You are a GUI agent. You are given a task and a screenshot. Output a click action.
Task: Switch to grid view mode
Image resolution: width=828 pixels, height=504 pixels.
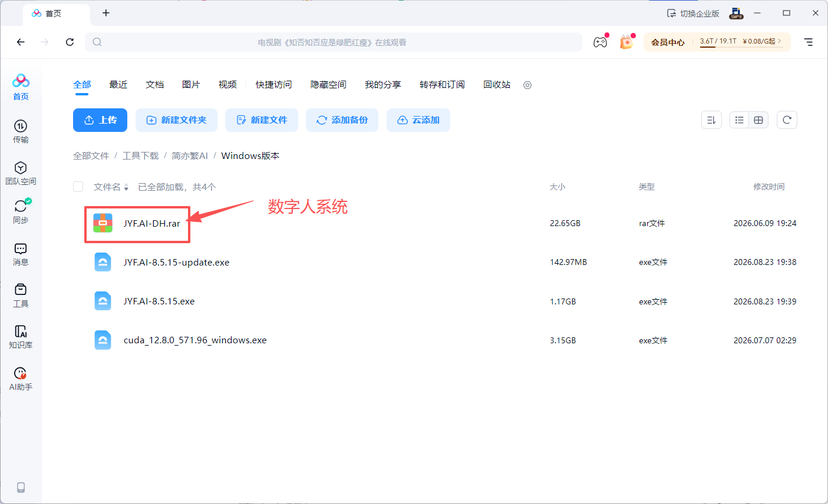758,120
